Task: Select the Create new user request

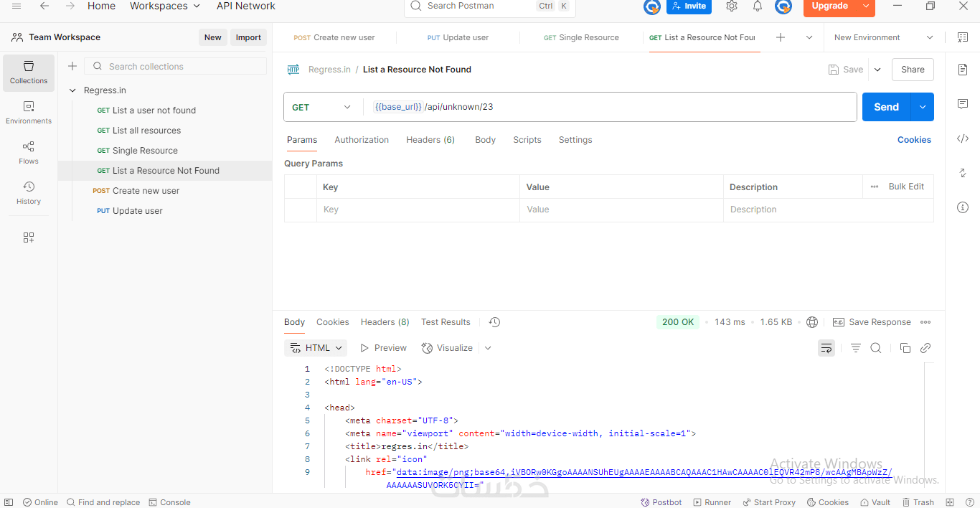Action: tap(146, 191)
